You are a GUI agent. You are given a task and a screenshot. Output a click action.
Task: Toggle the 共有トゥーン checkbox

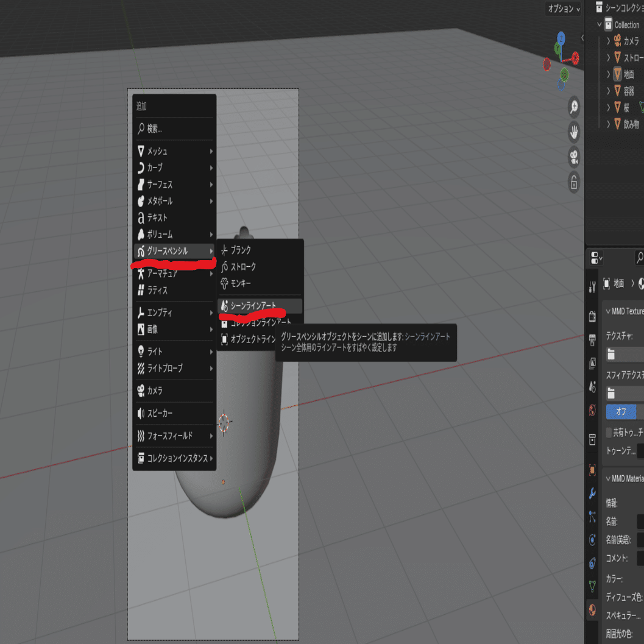[609, 432]
